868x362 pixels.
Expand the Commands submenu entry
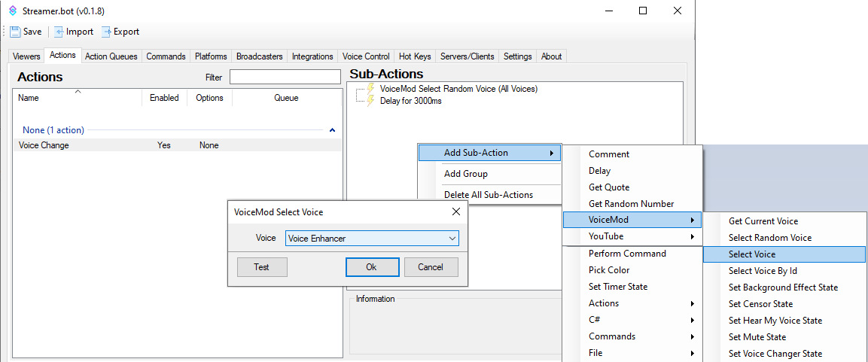pos(632,336)
